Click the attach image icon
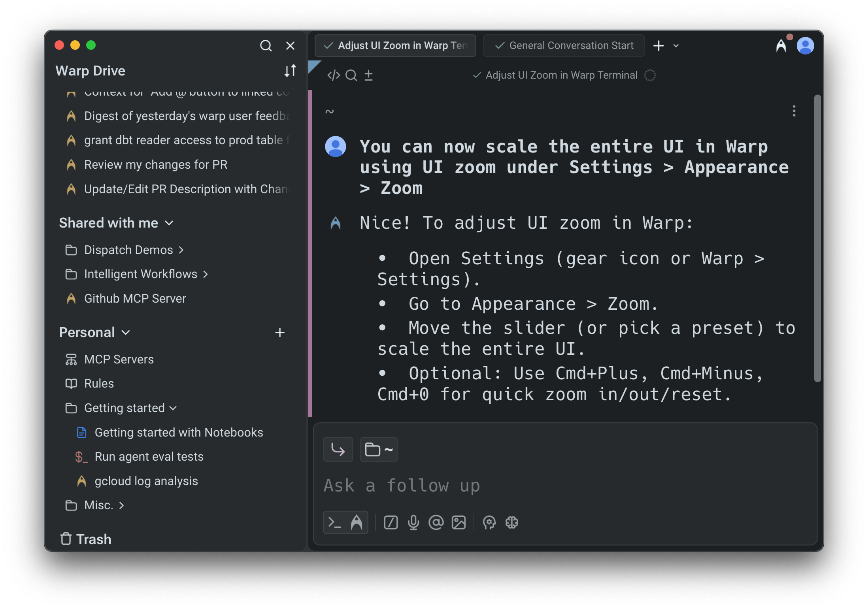Screen dimensions: 868x610 point(459,522)
